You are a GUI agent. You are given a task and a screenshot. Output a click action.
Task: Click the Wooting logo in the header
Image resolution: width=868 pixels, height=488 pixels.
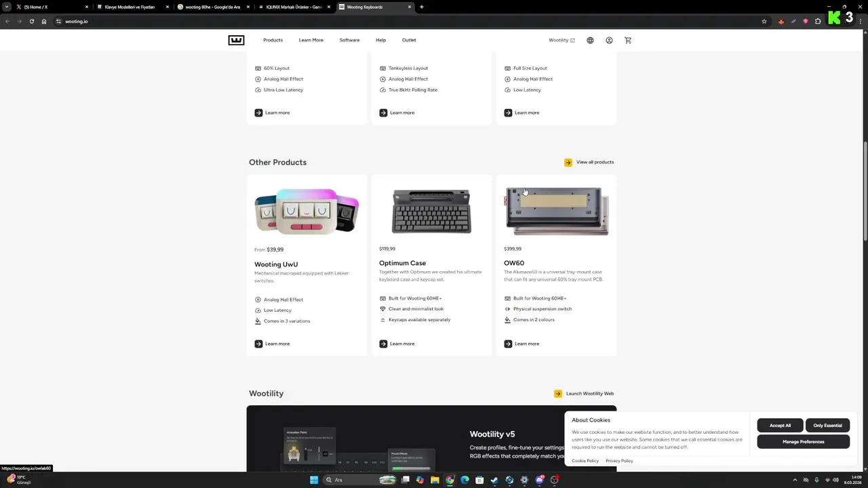(x=236, y=40)
